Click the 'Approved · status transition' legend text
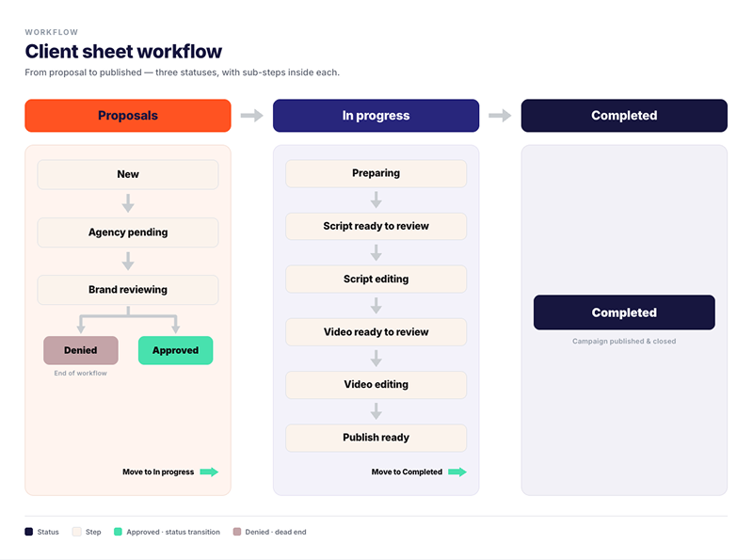Screen dimensions: 753x560 tap(173, 532)
